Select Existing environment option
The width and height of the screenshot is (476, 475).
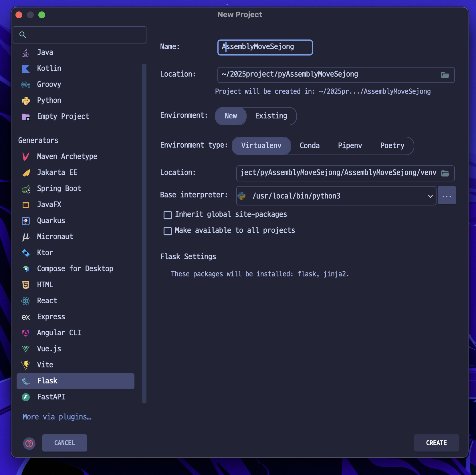(x=271, y=116)
